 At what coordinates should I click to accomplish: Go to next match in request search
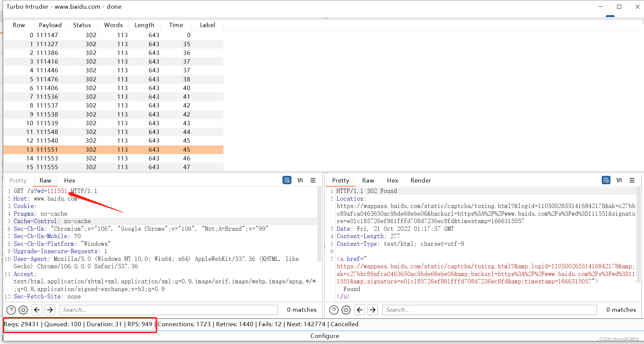tap(50, 310)
